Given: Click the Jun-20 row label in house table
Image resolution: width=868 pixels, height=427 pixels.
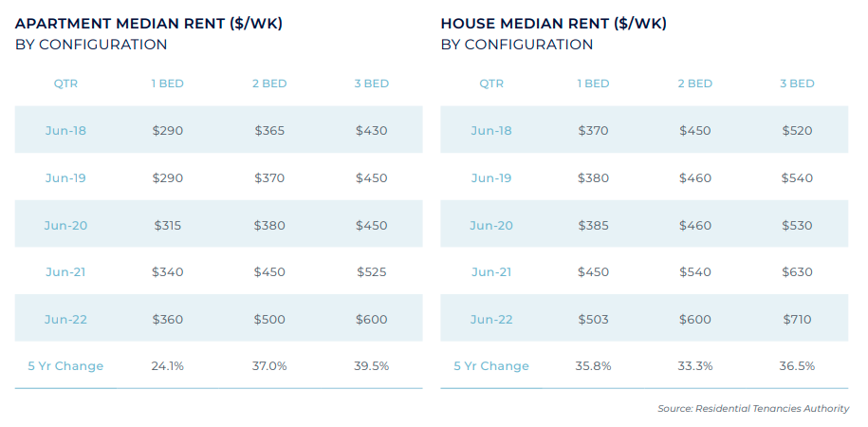Looking at the screenshot, I should [491, 225].
